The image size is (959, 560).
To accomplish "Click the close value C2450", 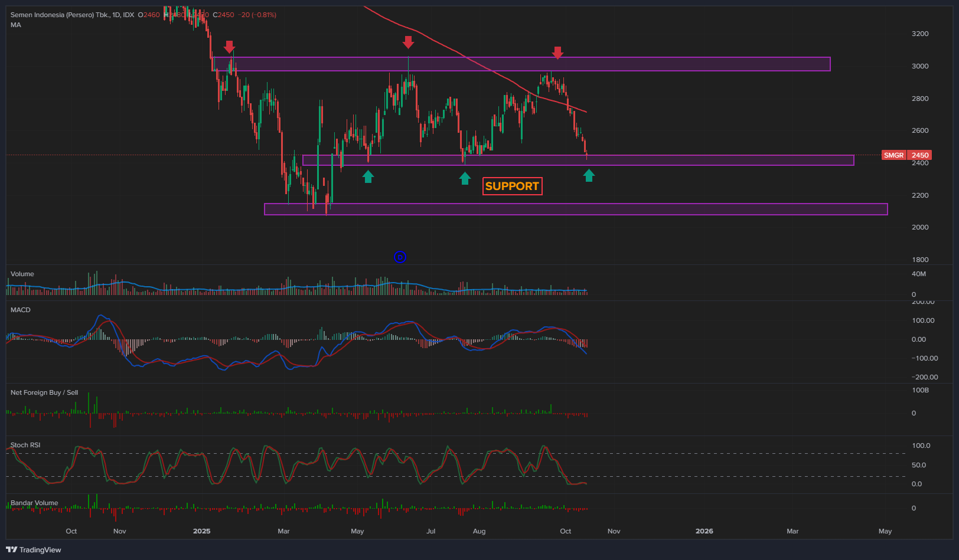I will click(223, 15).
